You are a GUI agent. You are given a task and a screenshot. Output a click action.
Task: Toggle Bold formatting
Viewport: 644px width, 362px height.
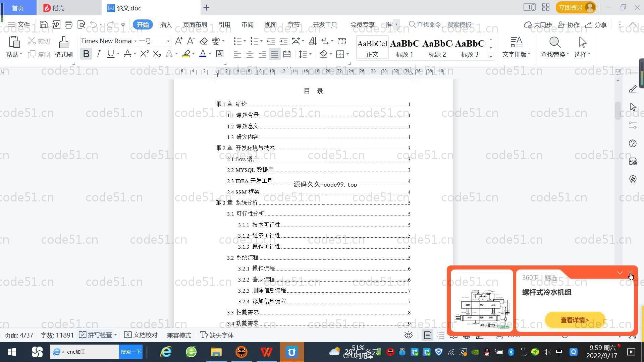click(x=86, y=54)
